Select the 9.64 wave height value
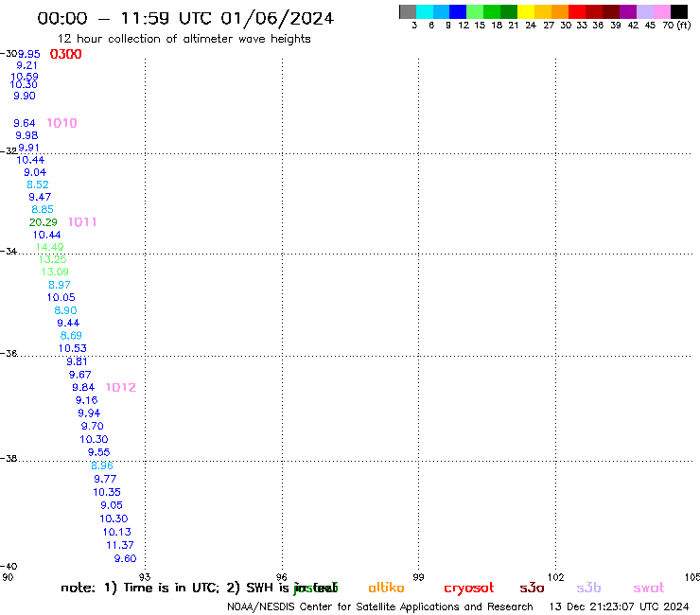The image size is (700, 615). [x=25, y=123]
